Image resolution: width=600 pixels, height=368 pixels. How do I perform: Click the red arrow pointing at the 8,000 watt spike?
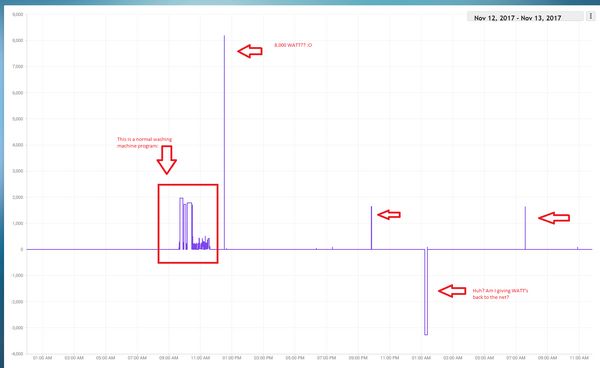click(x=250, y=51)
